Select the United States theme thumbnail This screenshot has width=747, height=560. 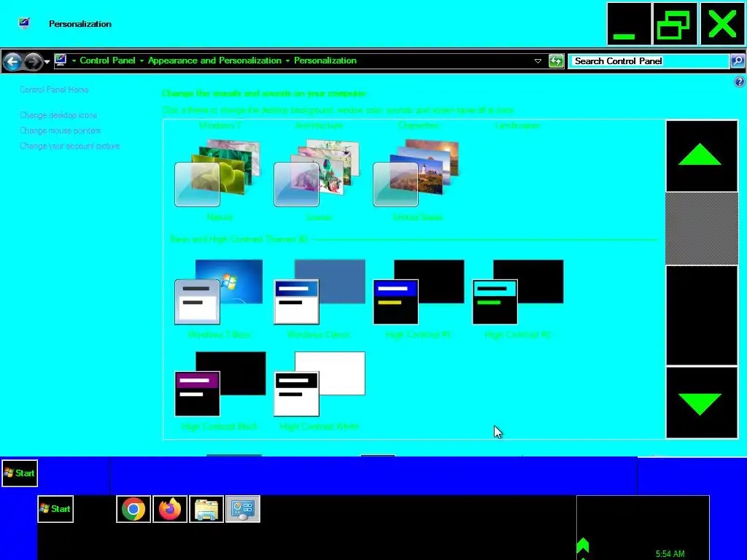click(417, 173)
